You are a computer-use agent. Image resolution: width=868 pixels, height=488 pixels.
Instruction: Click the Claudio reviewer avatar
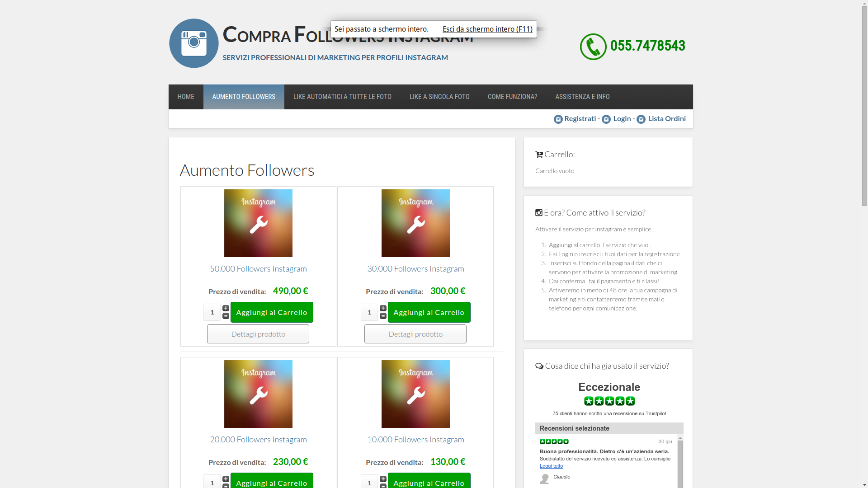(x=545, y=479)
